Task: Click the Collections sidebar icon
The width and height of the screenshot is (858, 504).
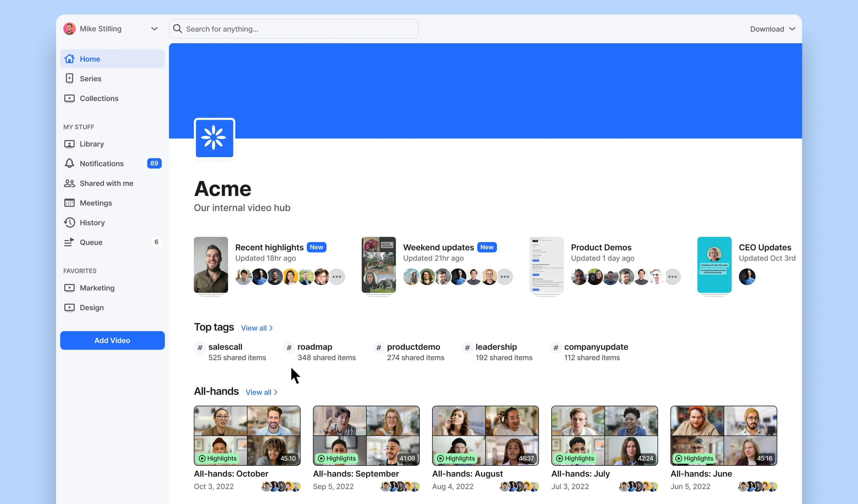Action: coord(70,98)
